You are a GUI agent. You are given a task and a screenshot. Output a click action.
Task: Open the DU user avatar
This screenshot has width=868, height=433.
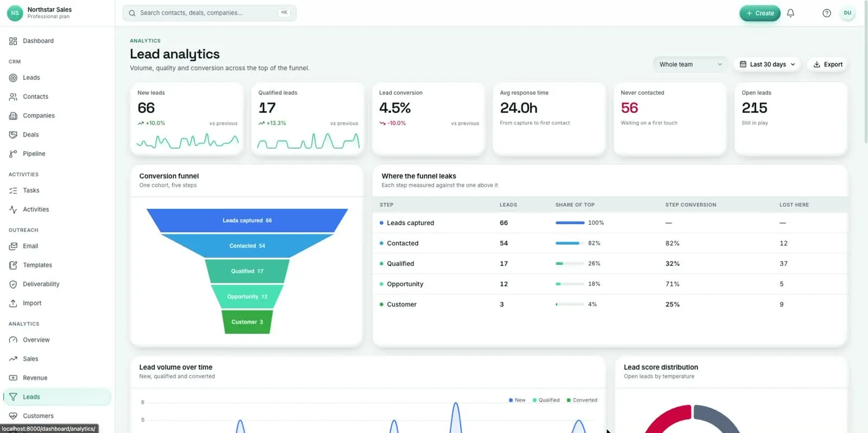pyautogui.click(x=847, y=13)
